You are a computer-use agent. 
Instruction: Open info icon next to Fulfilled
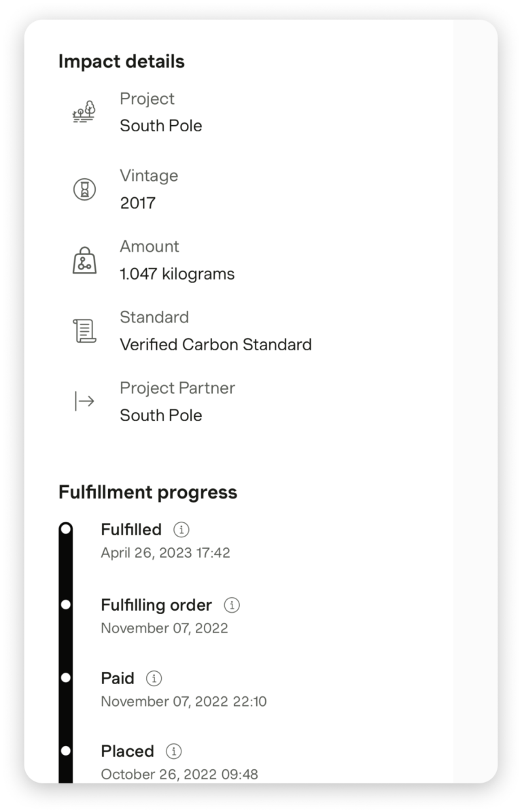(x=181, y=529)
